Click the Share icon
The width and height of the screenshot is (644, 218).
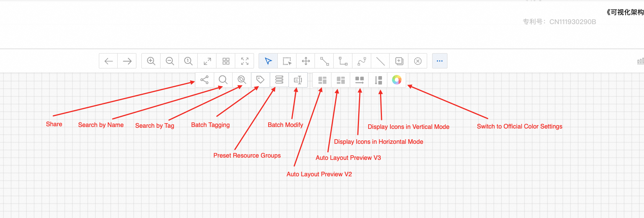[x=205, y=80]
